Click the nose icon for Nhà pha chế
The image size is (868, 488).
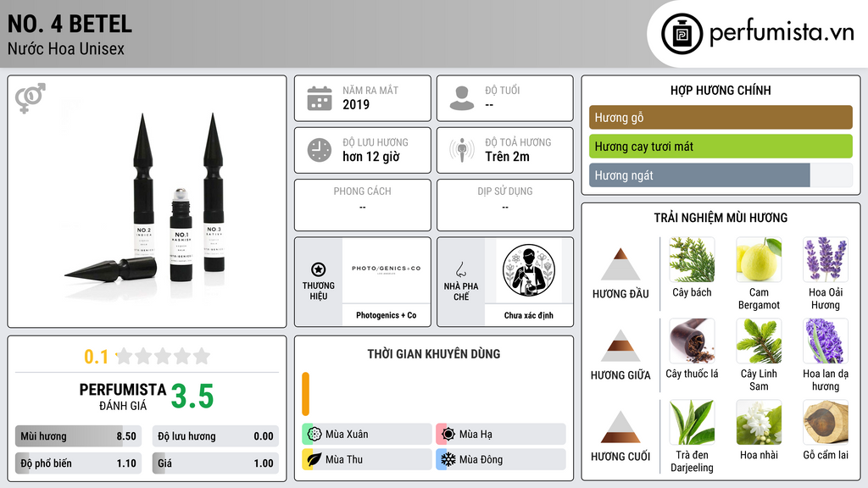coord(460,269)
